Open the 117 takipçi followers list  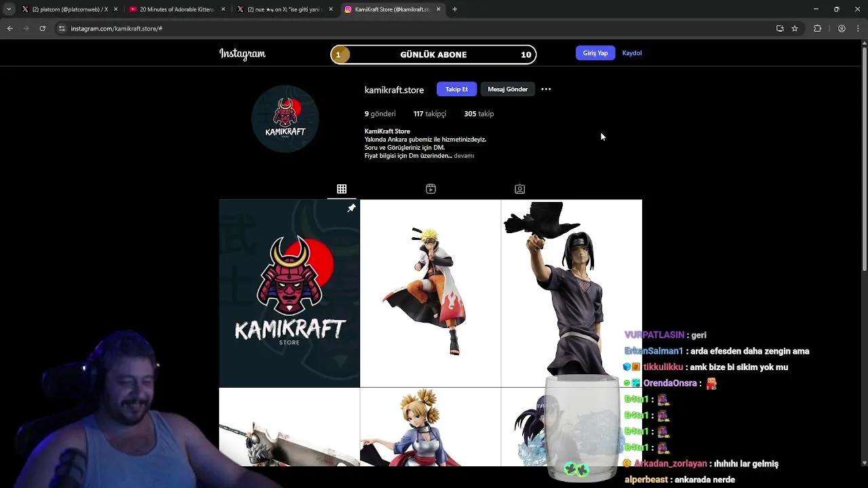(x=430, y=114)
